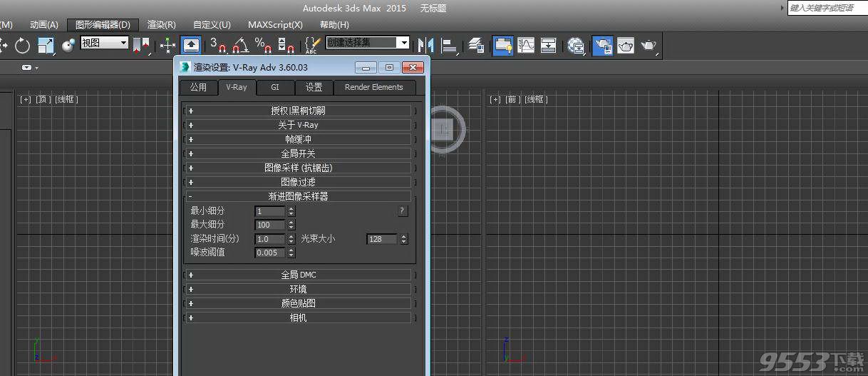Click the 最大细分 value field

tap(270, 225)
